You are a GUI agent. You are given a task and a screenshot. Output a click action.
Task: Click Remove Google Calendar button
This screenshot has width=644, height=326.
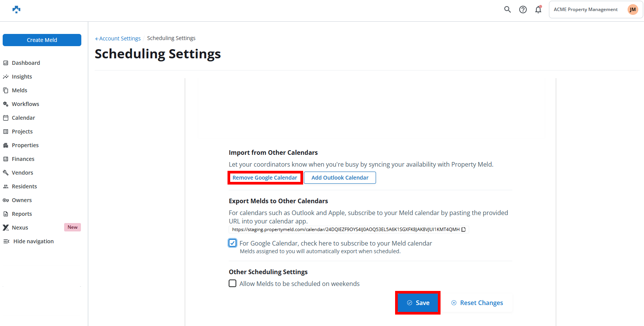coord(265,178)
